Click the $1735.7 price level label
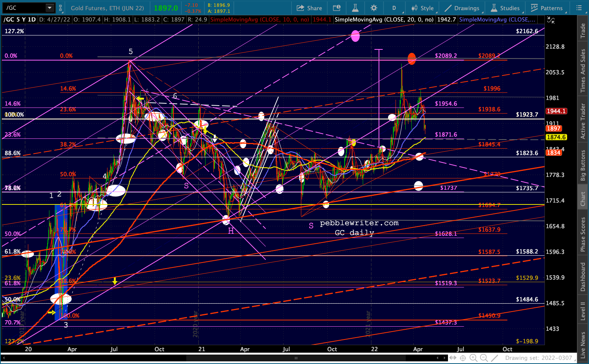The width and height of the screenshot is (589, 364). point(527,188)
